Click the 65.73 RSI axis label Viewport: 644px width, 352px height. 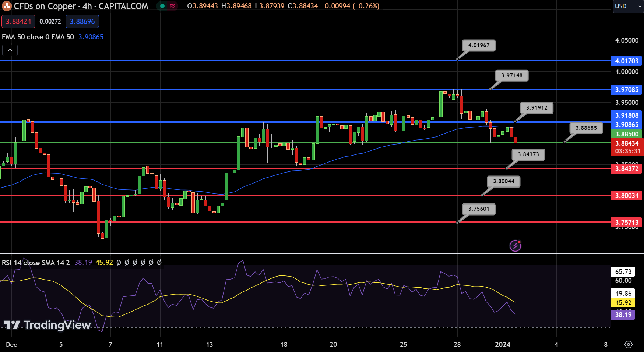pos(623,272)
